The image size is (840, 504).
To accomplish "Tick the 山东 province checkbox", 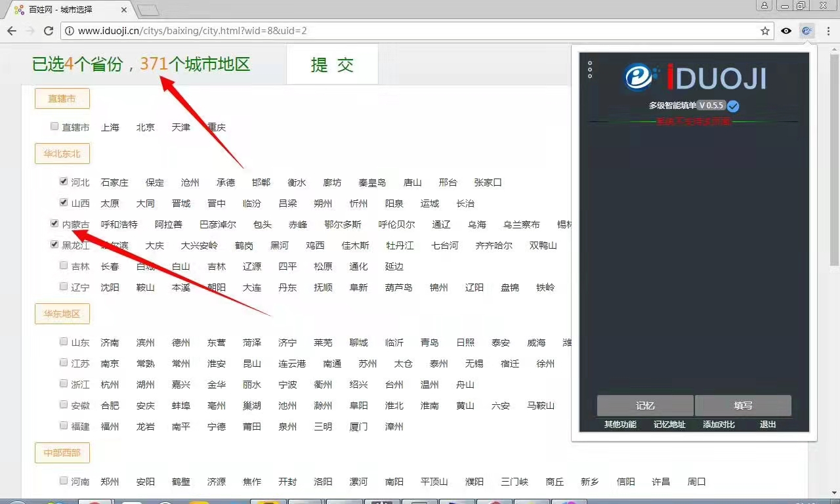I will click(64, 341).
